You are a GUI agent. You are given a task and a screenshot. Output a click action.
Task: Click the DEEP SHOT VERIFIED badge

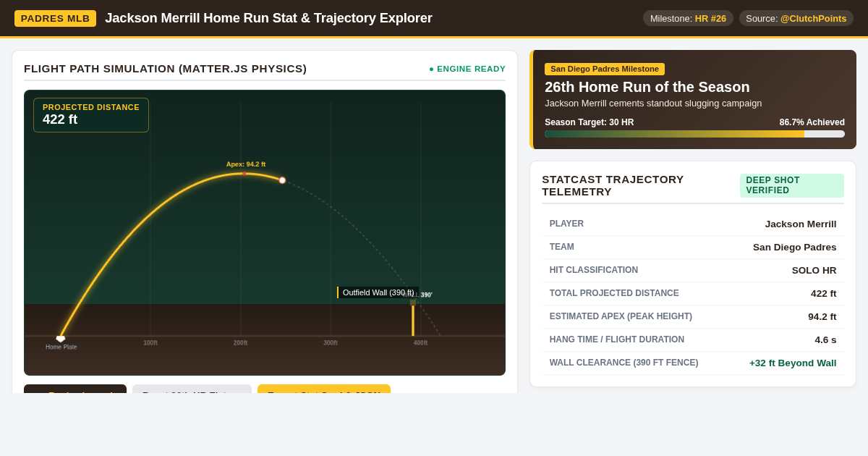(x=792, y=185)
